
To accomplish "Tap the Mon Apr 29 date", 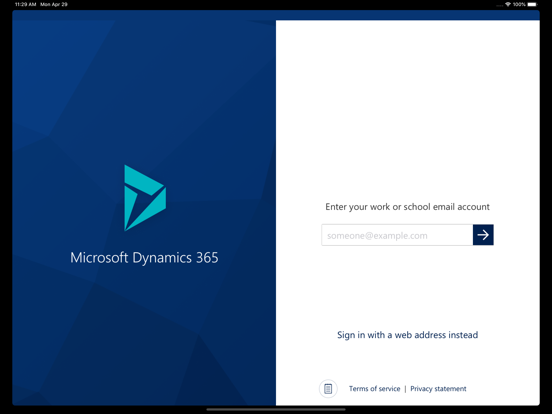I will click(x=54, y=4).
